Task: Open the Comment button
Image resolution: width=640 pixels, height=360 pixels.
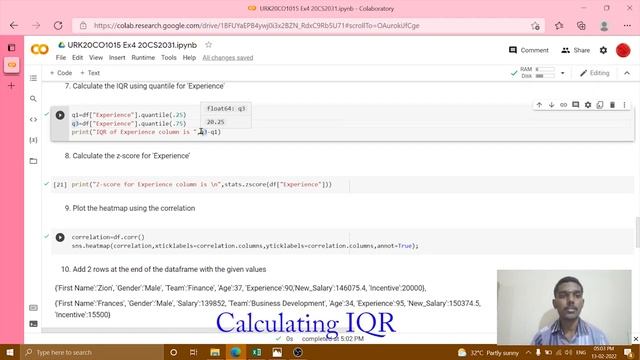Action: coord(529,50)
